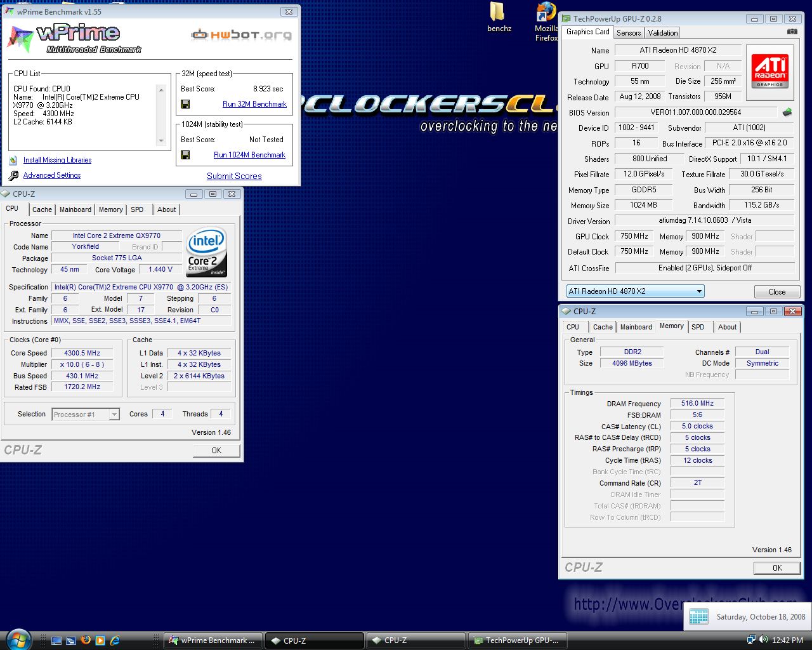Click the volume speaker tray icon
This screenshot has height=650, width=812.
764,640
